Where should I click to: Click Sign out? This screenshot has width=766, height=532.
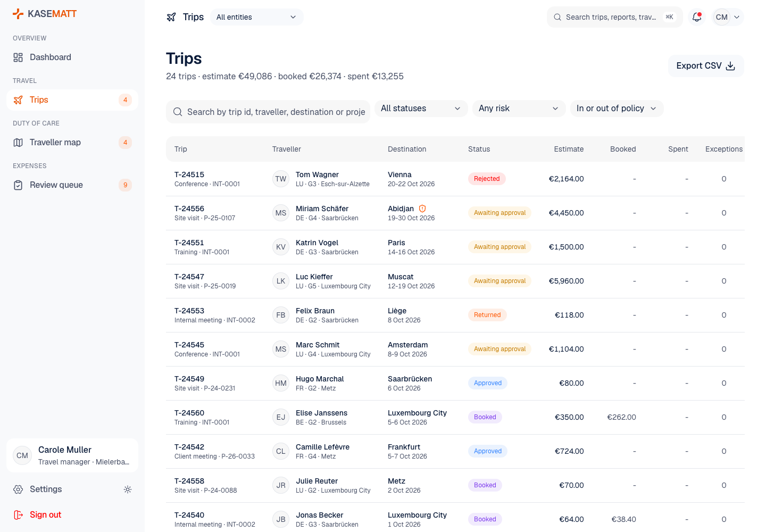[72, 515]
